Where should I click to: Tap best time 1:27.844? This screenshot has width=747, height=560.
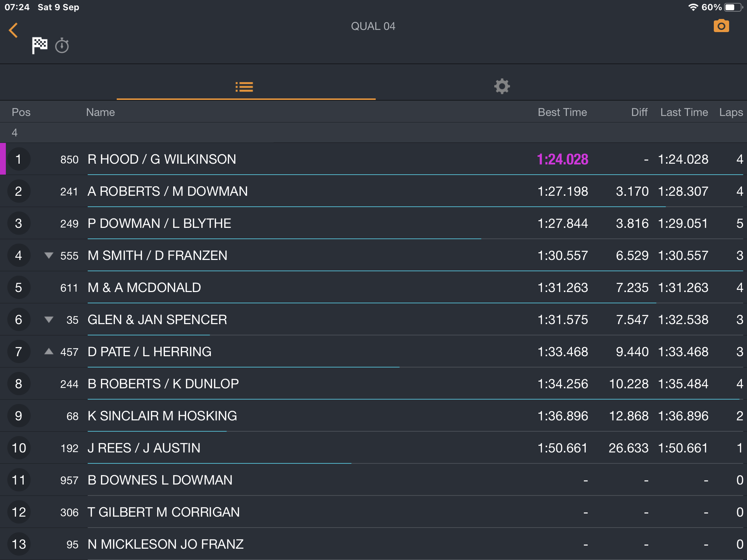click(563, 223)
